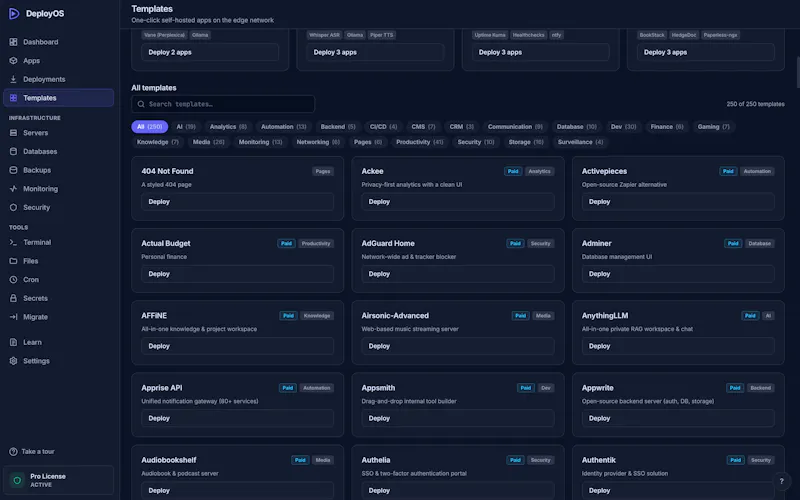
Task: Click the Servers icon in sidebar
Action: (x=13, y=133)
